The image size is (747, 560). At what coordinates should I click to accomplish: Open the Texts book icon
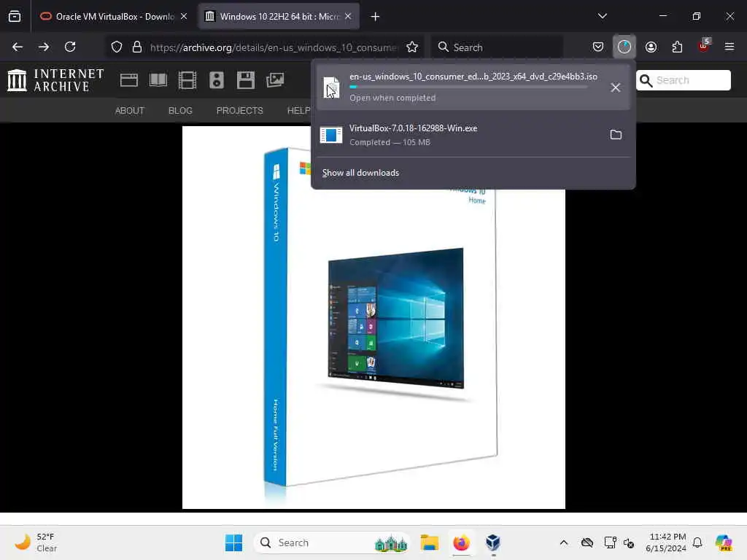point(158,80)
